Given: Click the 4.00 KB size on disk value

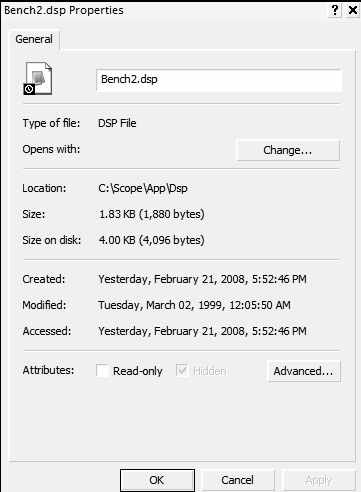Looking at the screenshot, I should tap(151, 240).
